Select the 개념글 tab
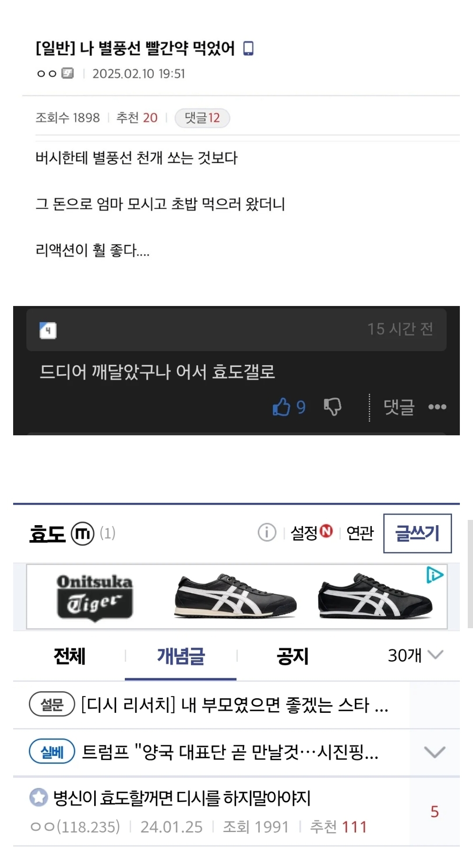The width and height of the screenshot is (473, 868). [x=181, y=656]
